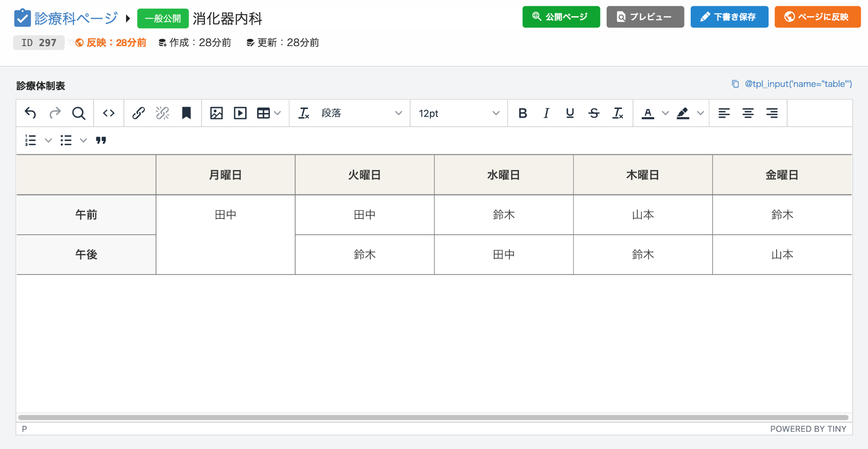Open the find and replace search tool
868x449 pixels.
[79, 113]
